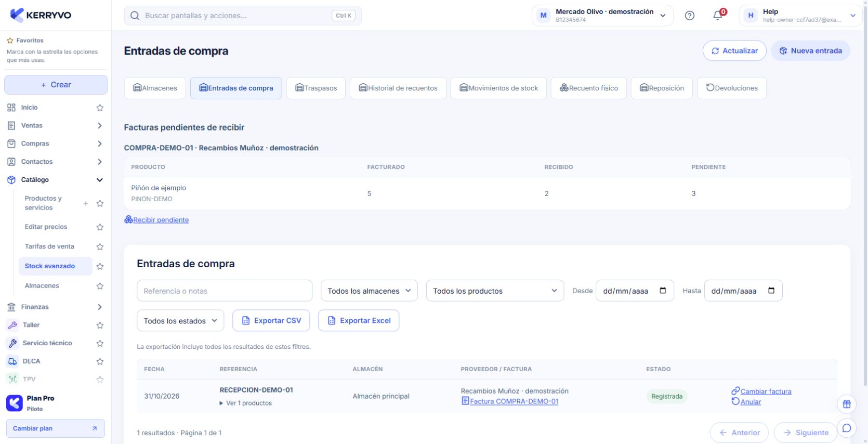This screenshot has width=868, height=444.
Task: Open the Help user account menu
Action: tap(800, 16)
